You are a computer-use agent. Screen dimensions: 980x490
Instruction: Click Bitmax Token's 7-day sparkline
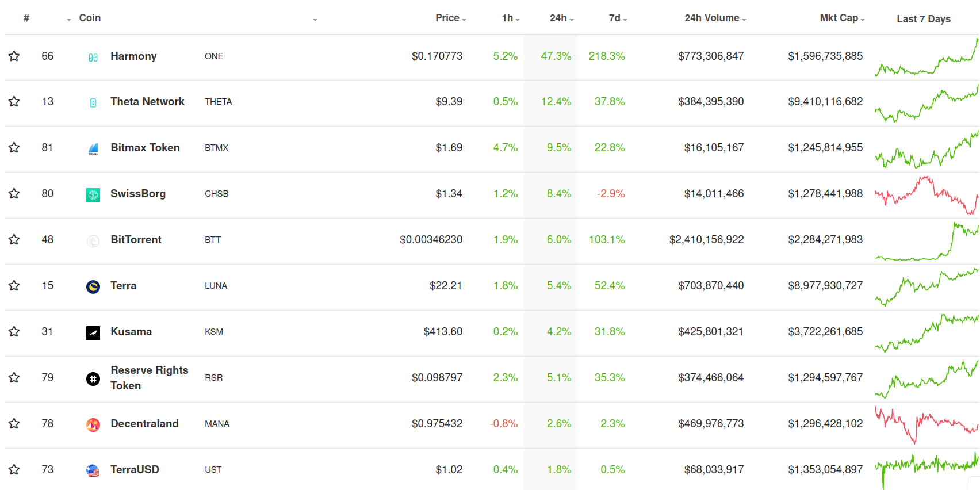click(927, 149)
